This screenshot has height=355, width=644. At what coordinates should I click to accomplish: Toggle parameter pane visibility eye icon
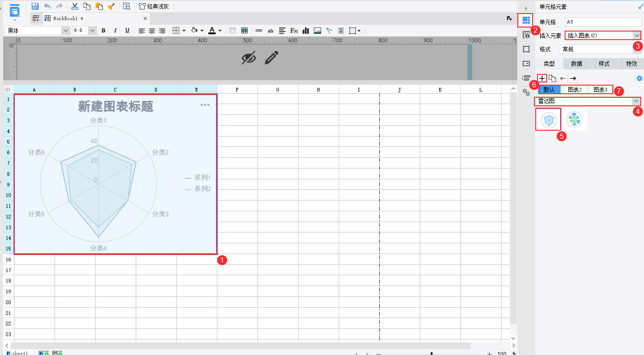[248, 58]
